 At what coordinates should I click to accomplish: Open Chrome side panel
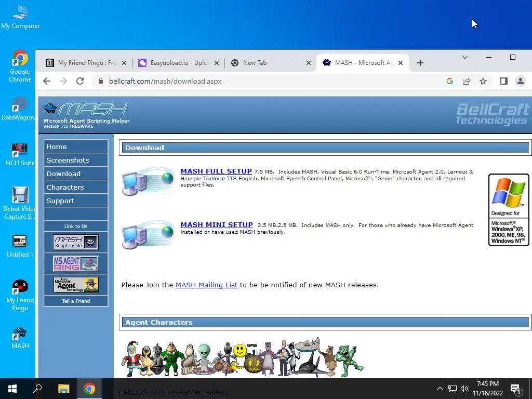tap(504, 81)
